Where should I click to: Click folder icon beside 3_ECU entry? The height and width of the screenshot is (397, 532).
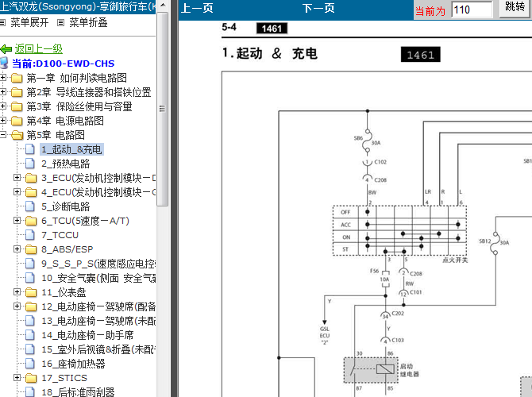[x=31, y=178]
